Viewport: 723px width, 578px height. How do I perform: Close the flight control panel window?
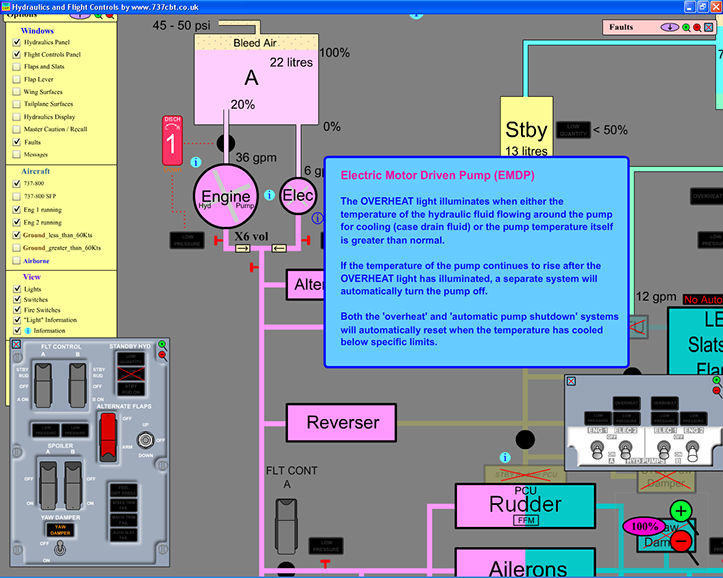click(17, 344)
